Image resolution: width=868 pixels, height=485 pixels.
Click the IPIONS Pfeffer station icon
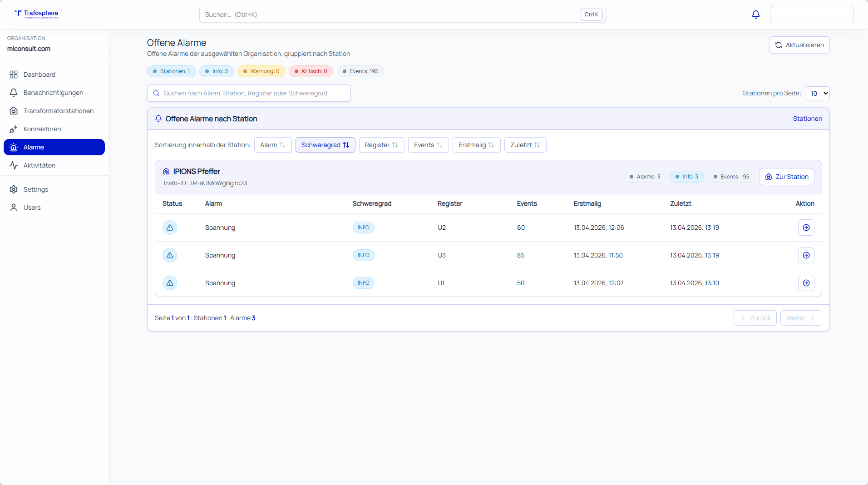tap(166, 172)
